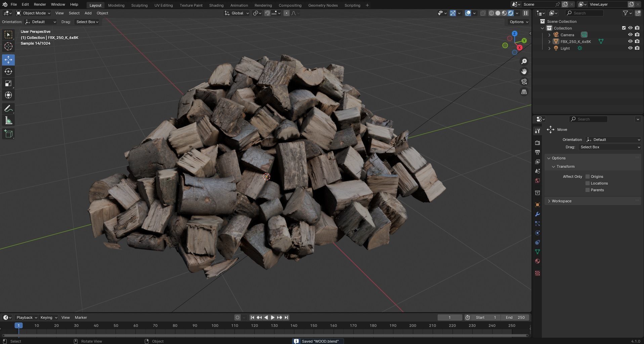Open the Output properties tab
This screenshot has height=344, width=644.
[537, 152]
